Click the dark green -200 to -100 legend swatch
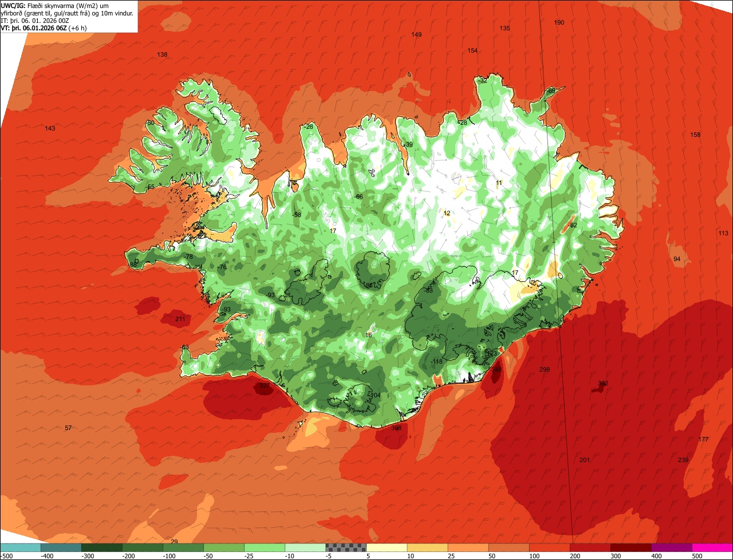 143,548
